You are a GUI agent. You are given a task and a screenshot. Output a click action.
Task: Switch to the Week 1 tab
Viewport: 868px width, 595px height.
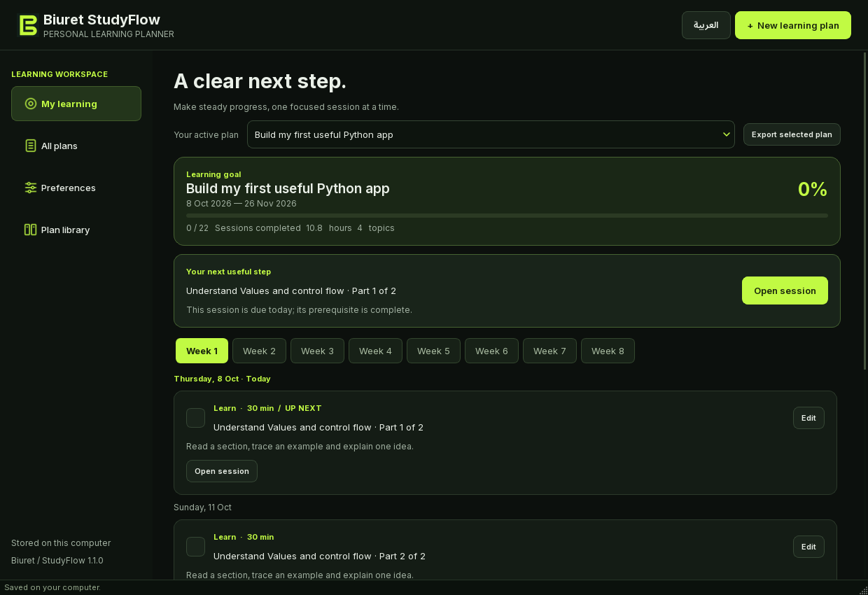pos(202,351)
